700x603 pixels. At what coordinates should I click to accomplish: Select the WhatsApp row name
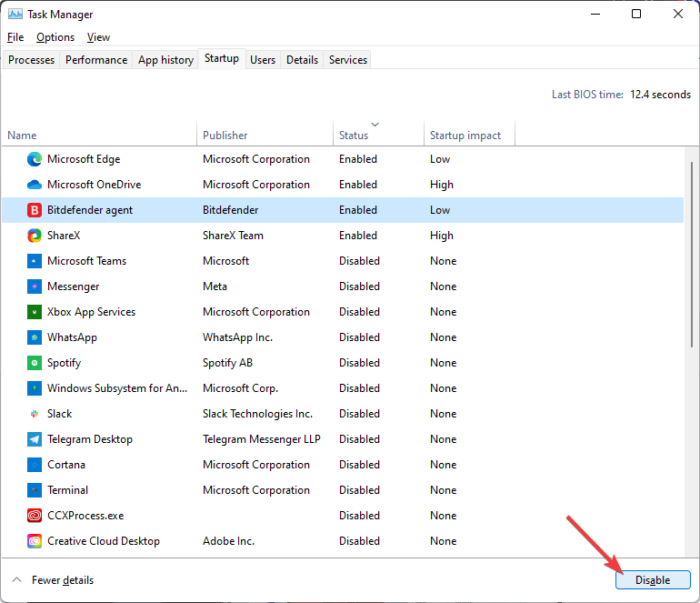pos(73,337)
